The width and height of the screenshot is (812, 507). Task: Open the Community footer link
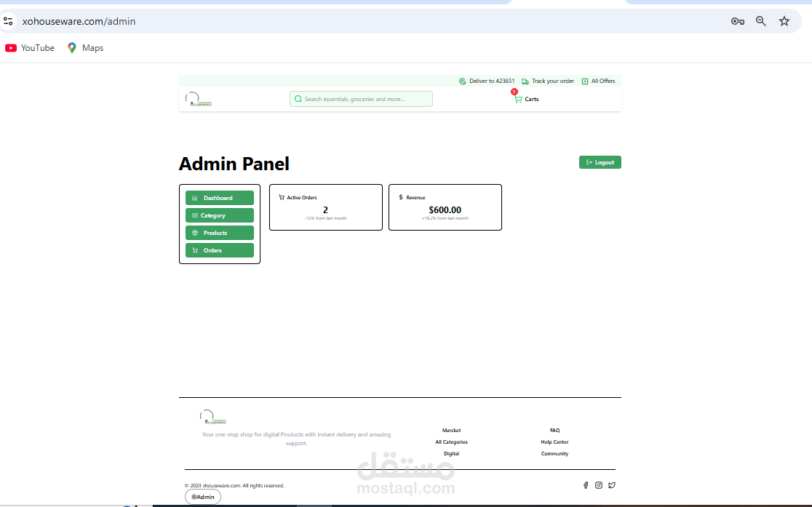coord(554,454)
